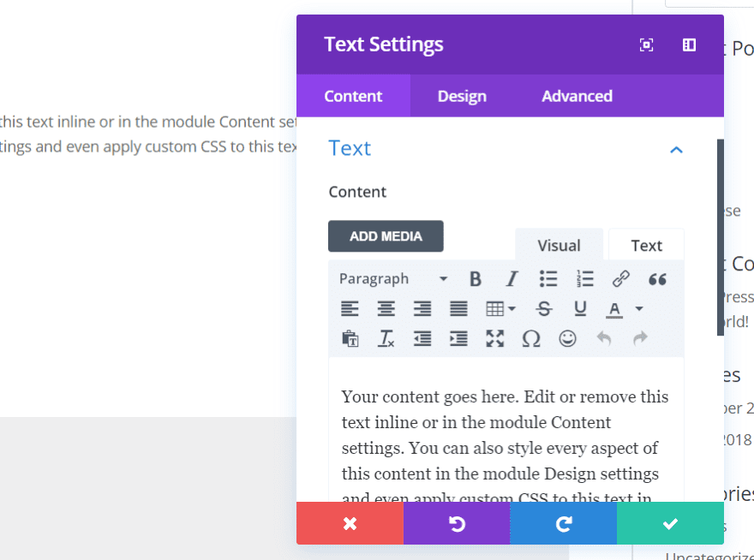Click the blue redo button
Screen dimensions: 754x560
564,523
